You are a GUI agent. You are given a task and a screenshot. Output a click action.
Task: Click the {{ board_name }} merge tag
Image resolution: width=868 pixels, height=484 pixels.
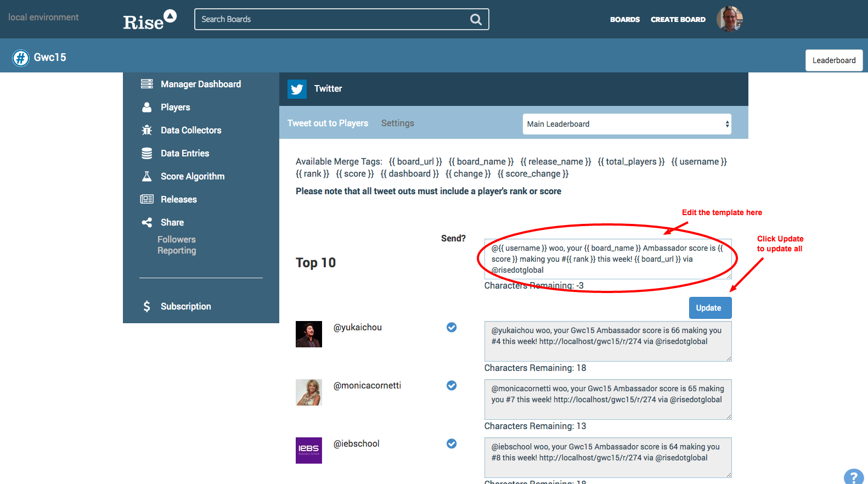pos(481,161)
